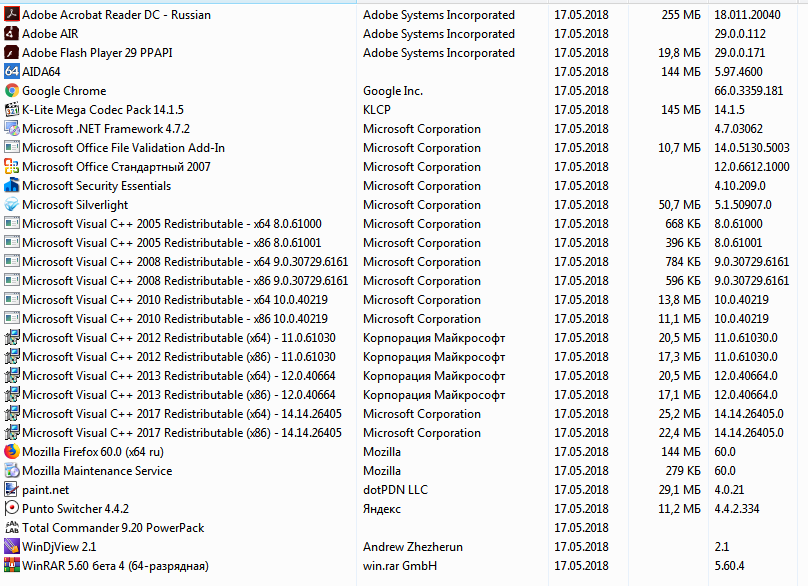Select Visual C++ 2010 Redistributable x86 name
Image resolution: width=808 pixels, height=586 pixels.
pos(175,319)
